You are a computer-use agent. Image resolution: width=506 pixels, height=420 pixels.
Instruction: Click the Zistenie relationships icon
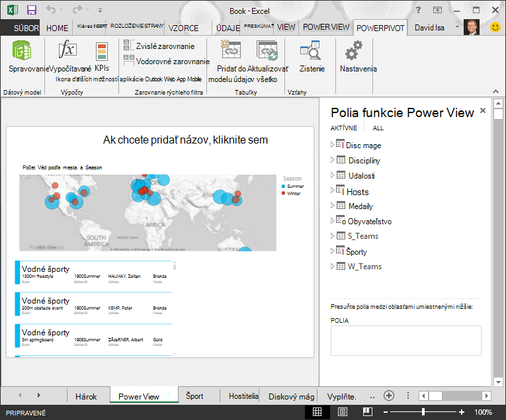coord(310,50)
